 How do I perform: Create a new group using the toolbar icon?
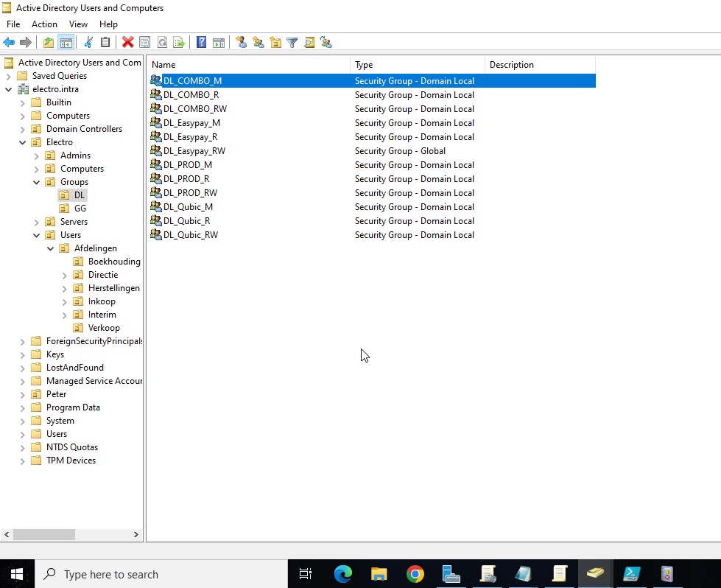(259, 42)
